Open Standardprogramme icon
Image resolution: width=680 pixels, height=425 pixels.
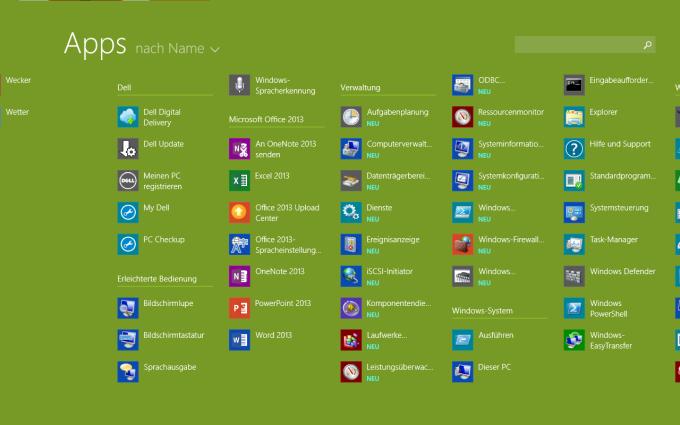(574, 181)
